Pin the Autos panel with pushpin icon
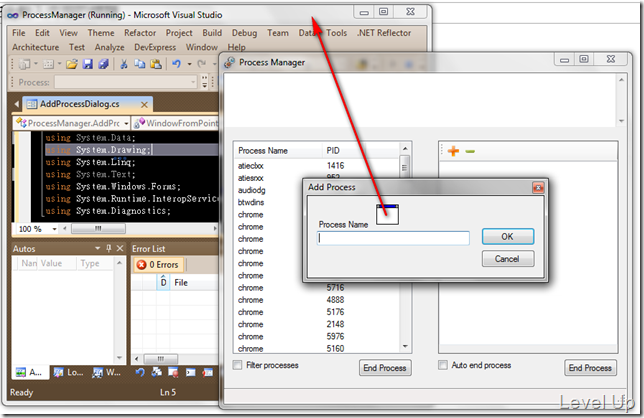This screenshot has width=644, height=418. (109, 248)
